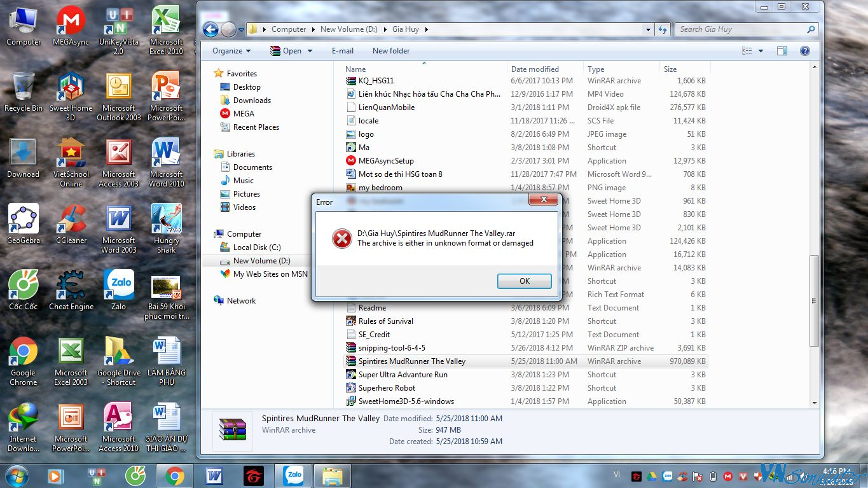
Task: Open Microsoft Excel 2010 desktop icon
Action: pyautogui.click(x=167, y=31)
